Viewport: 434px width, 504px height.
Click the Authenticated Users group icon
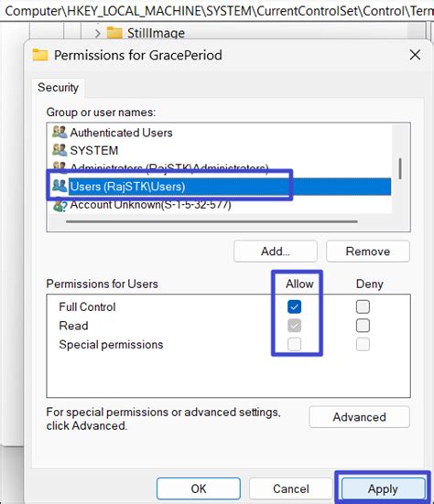(60, 132)
